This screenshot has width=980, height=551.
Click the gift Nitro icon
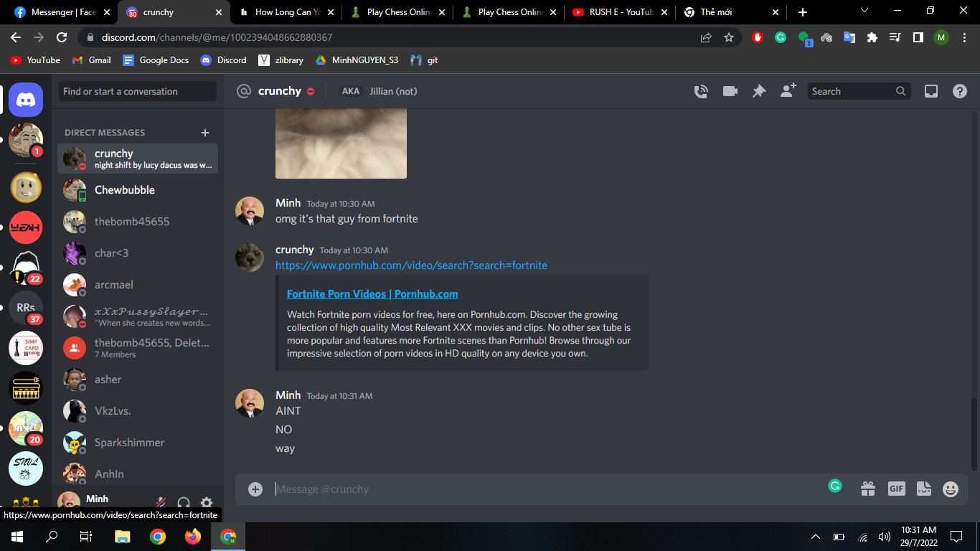coord(868,489)
